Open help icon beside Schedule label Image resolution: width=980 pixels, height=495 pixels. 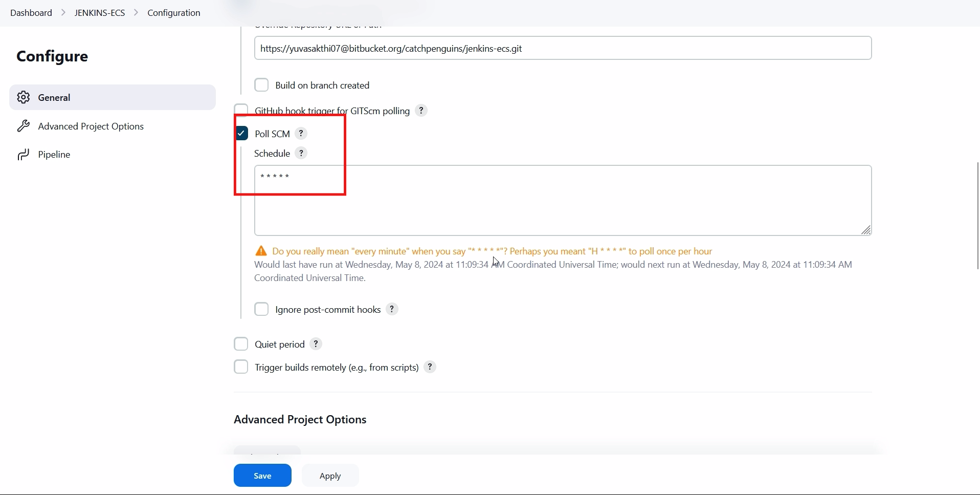(x=301, y=154)
